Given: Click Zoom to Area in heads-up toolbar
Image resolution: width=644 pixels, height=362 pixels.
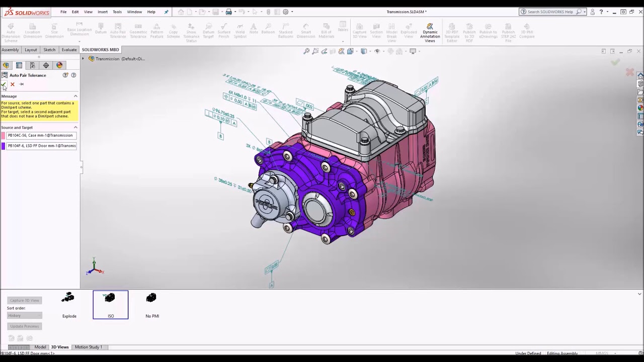Looking at the screenshot, I should coord(315,51).
